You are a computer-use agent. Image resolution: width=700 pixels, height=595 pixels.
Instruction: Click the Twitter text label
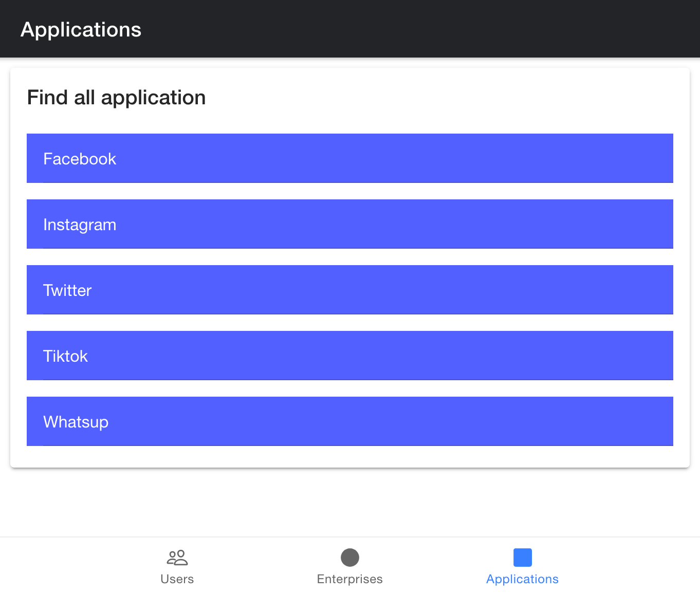click(67, 290)
